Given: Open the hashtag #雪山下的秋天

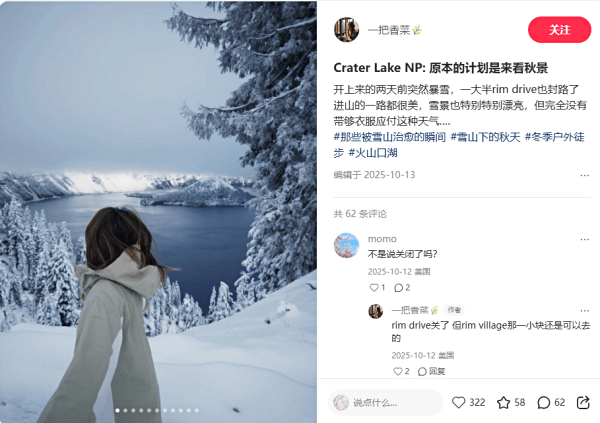Looking at the screenshot, I should tap(485, 137).
